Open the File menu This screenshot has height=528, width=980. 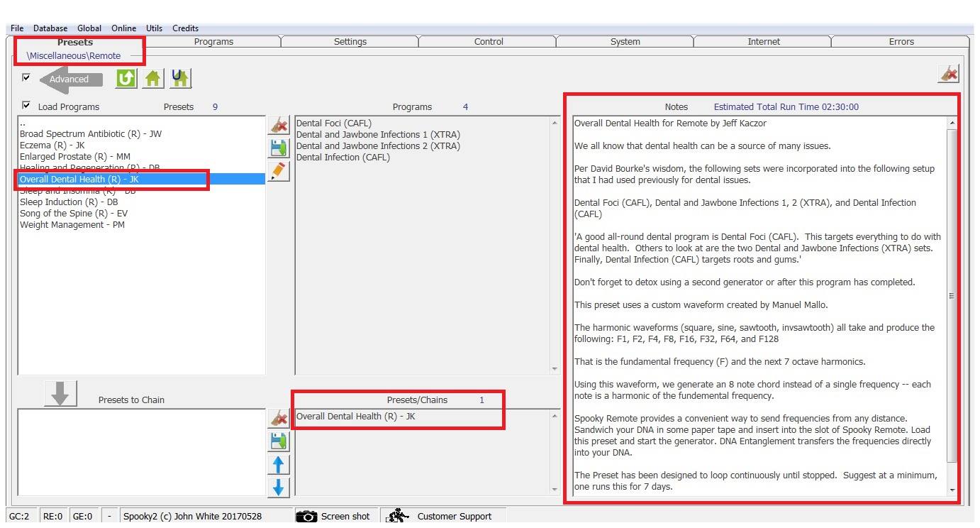[17, 28]
